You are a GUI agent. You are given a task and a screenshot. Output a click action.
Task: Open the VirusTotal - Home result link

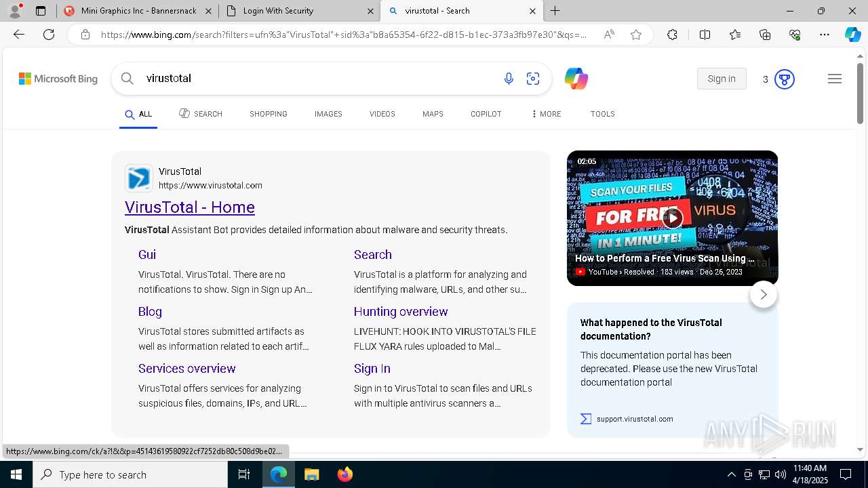[x=190, y=207]
